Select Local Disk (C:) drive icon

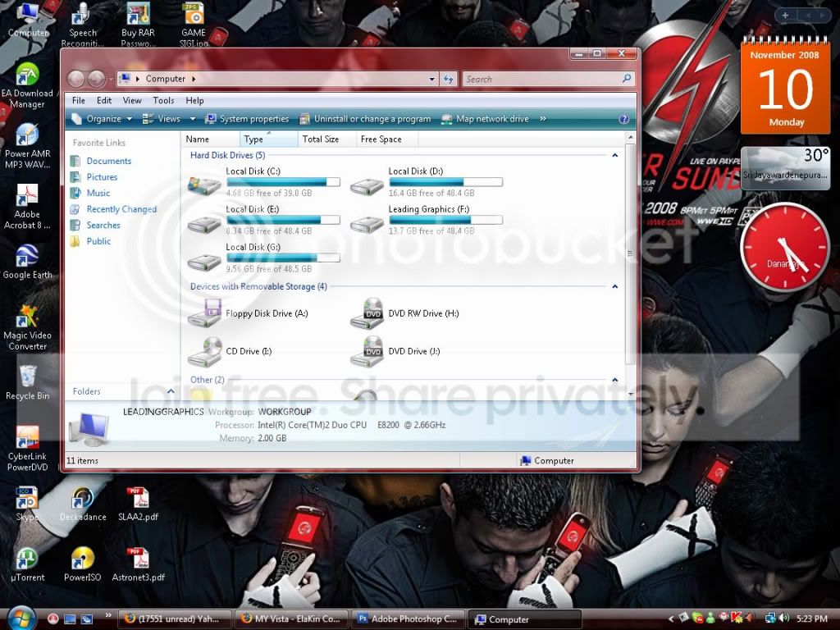pyautogui.click(x=204, y=185)
